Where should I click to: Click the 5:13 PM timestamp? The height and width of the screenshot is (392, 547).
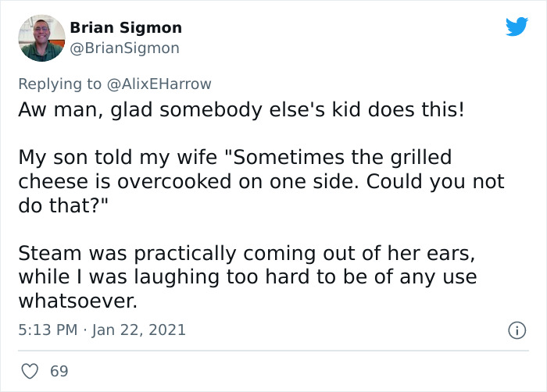click(47, 330)
